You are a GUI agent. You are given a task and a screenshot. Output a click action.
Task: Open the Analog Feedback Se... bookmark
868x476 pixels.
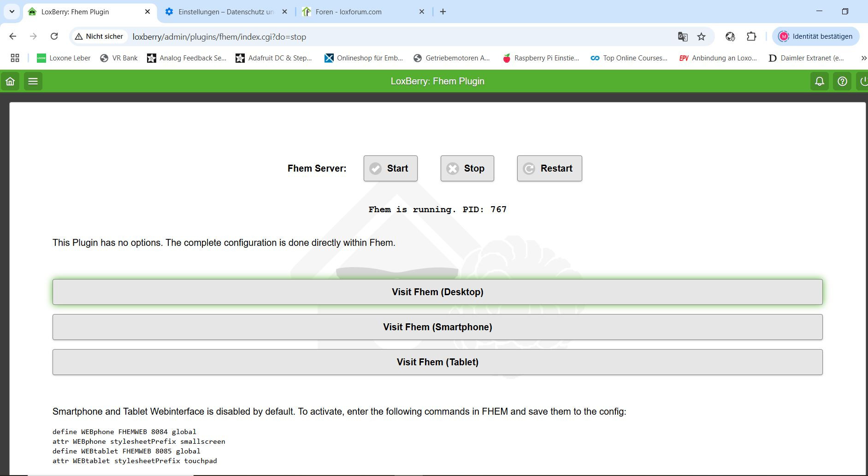(187, 58)
